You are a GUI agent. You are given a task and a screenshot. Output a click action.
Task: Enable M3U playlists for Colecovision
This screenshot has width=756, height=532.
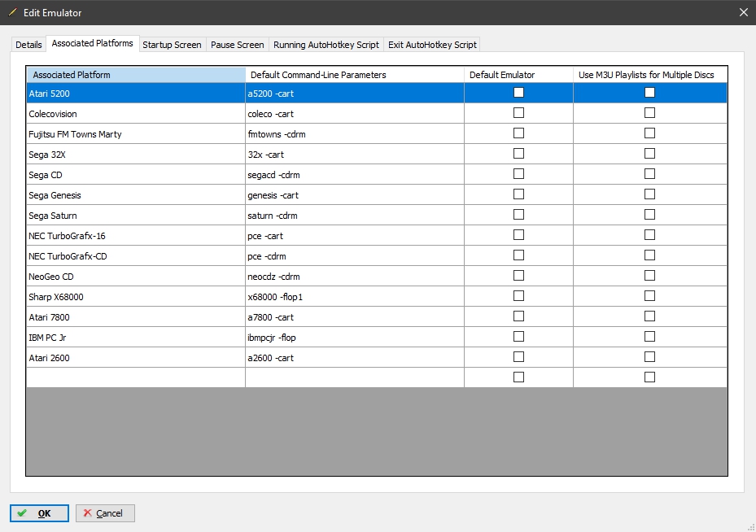point(650,113)
